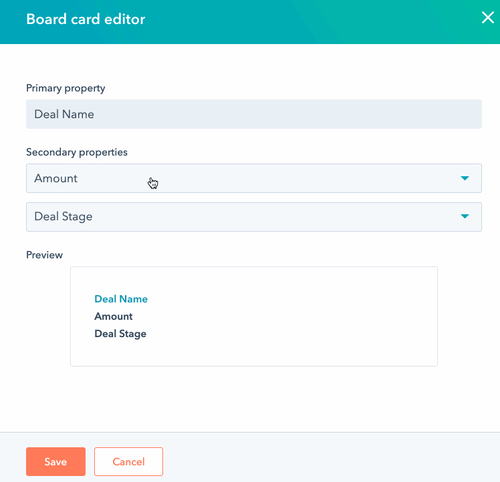Click the teal header bar background
This screenshot has height=482, width=500.
coord(300,22)
